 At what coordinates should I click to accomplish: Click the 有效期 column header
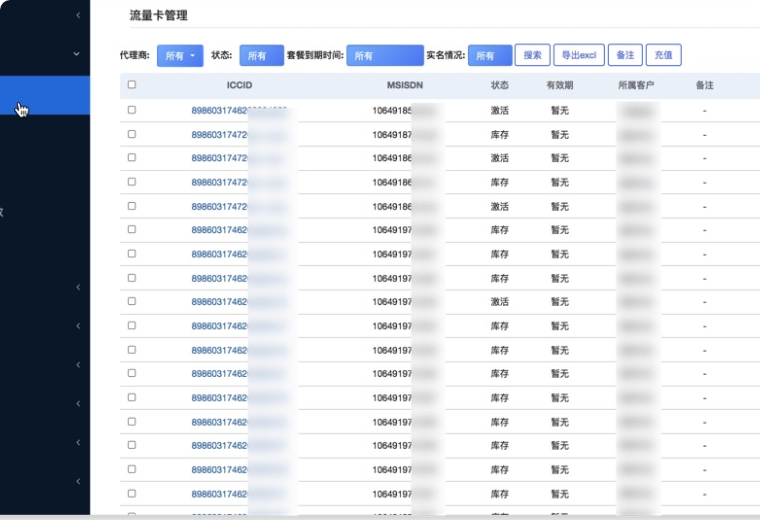click(x=559, y=85)
